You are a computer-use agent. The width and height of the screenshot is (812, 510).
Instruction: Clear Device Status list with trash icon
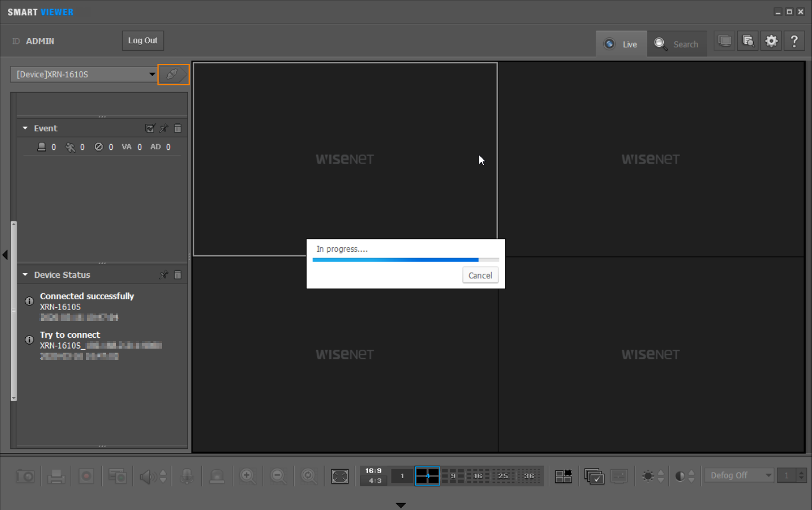click(x=178, y=275)
